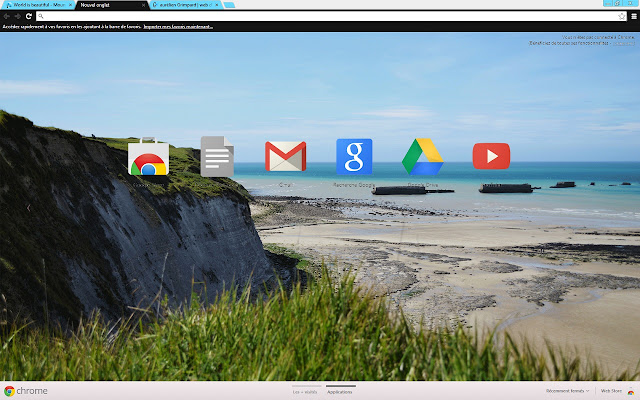Click the sign-in link under Chrome connection notice
The image size is (640, 400).
click(624, 43)
